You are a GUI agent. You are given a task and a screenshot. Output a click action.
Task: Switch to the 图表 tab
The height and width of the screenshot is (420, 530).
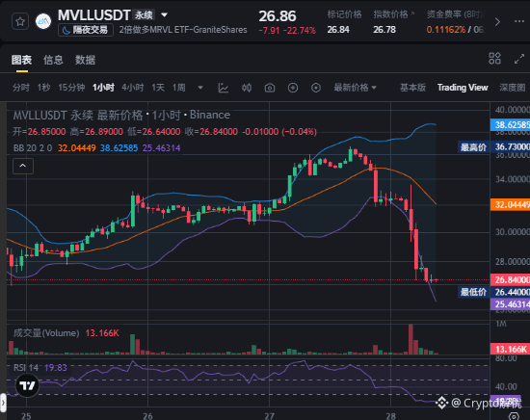coord(21,60)
